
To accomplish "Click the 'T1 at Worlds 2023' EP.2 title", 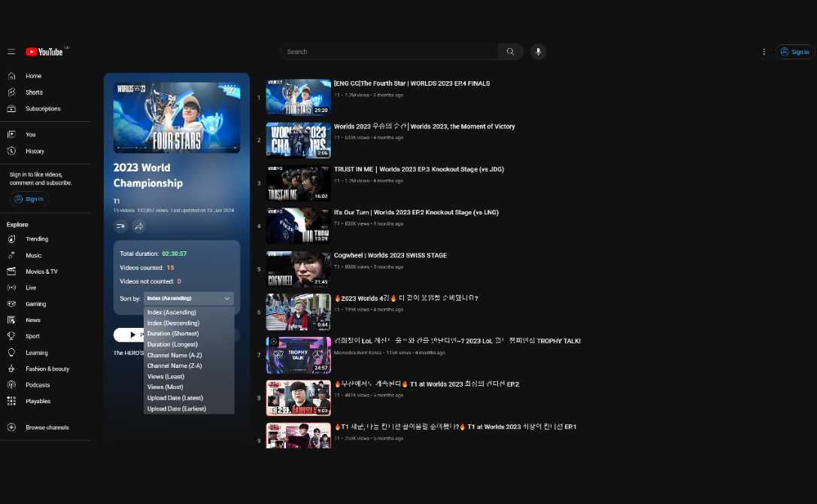I will 427,384.
